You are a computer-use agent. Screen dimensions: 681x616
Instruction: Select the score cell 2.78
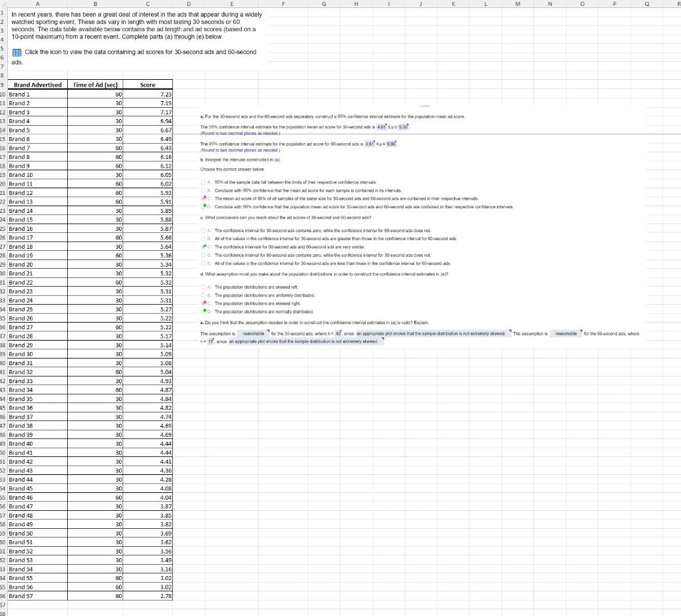tap(148, 596)
